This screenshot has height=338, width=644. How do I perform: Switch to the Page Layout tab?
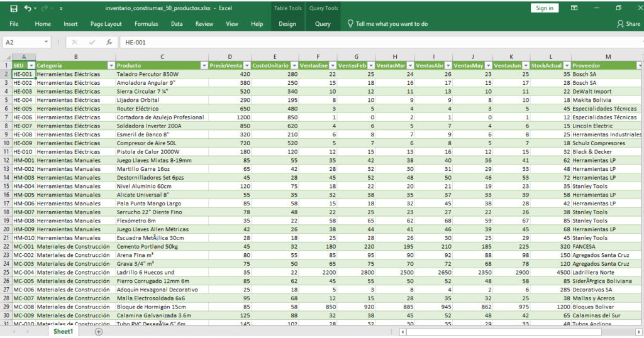[x=106, y=24]
